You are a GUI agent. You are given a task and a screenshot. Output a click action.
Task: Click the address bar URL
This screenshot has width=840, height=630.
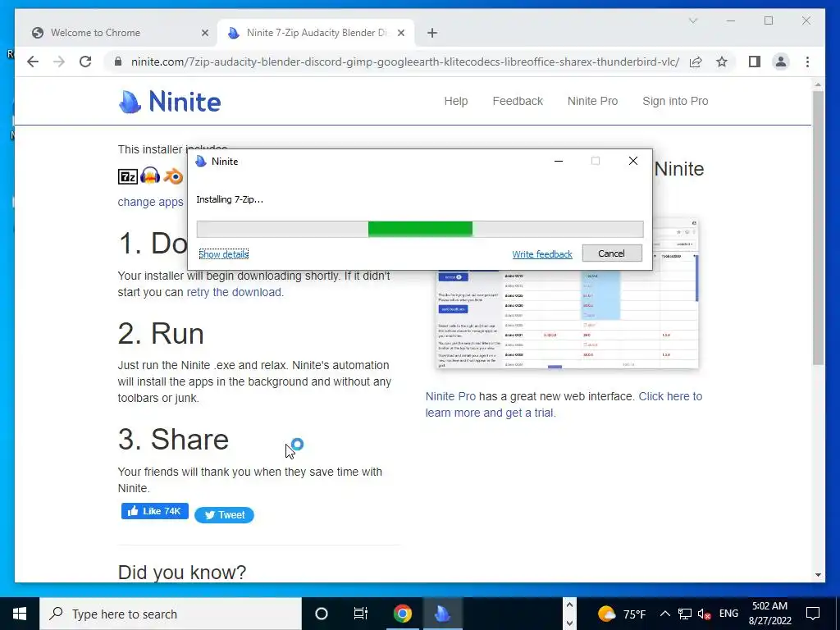coord(405,62)
